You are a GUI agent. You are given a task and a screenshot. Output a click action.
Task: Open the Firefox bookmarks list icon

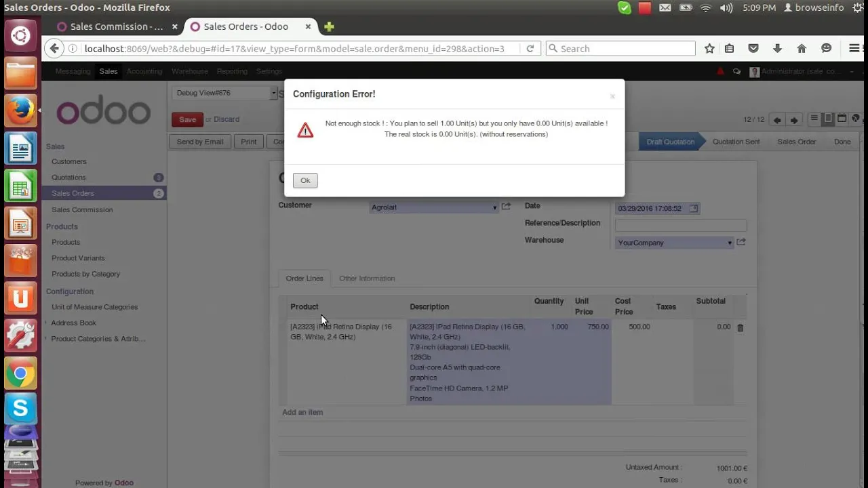pos(729,48)
